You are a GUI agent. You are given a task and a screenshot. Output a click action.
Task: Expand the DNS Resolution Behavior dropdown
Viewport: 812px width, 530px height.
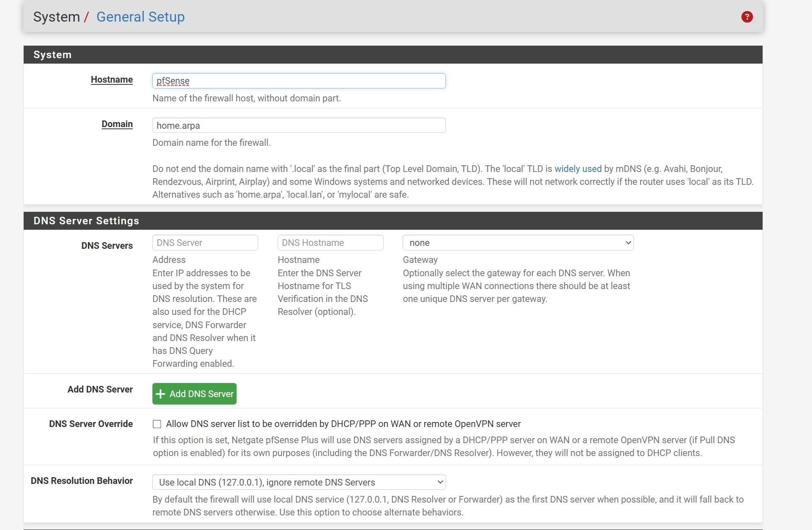point(298,482)
